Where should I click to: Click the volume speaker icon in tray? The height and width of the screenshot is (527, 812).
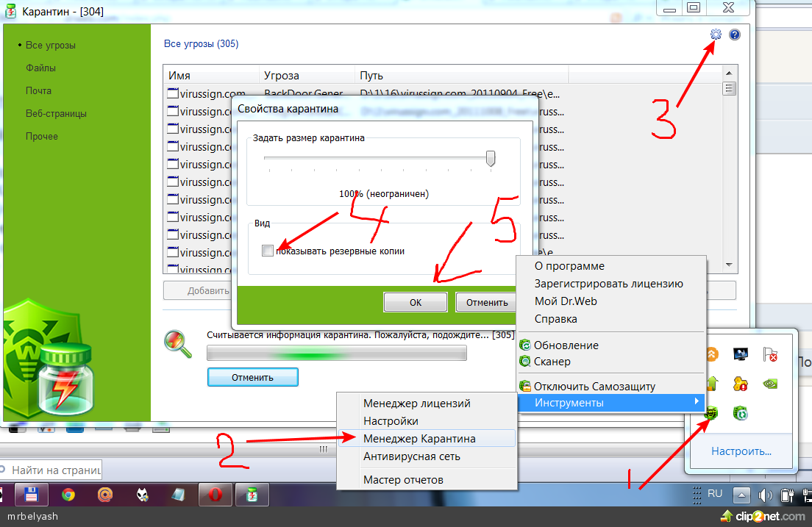point(765,495)
